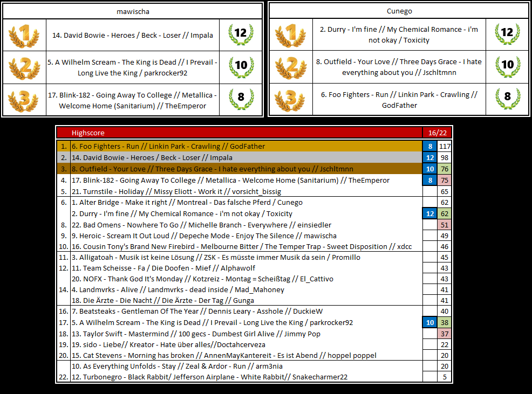Click blue 12 points cell in Durry row

tap(430, 213)
